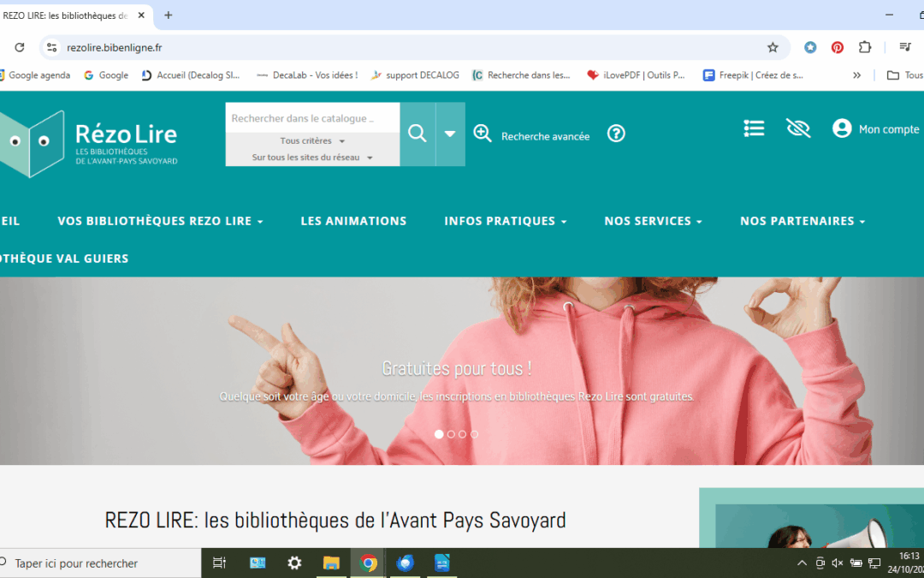
Task: Expand the search options arrow beside the magnifier
Action: (449, 134)
